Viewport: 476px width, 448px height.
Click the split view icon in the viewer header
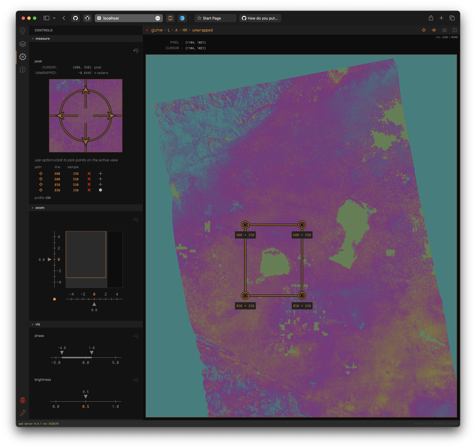[454, 30]
